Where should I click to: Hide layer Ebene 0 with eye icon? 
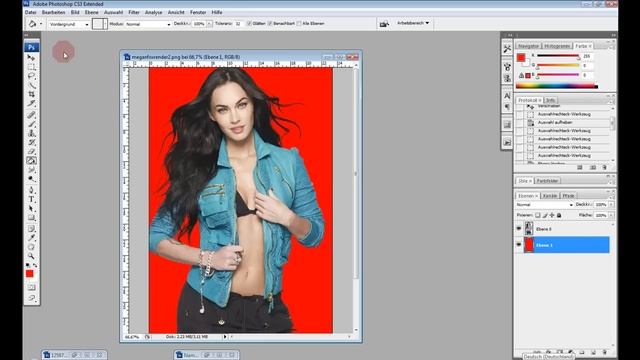pos(519,229)
